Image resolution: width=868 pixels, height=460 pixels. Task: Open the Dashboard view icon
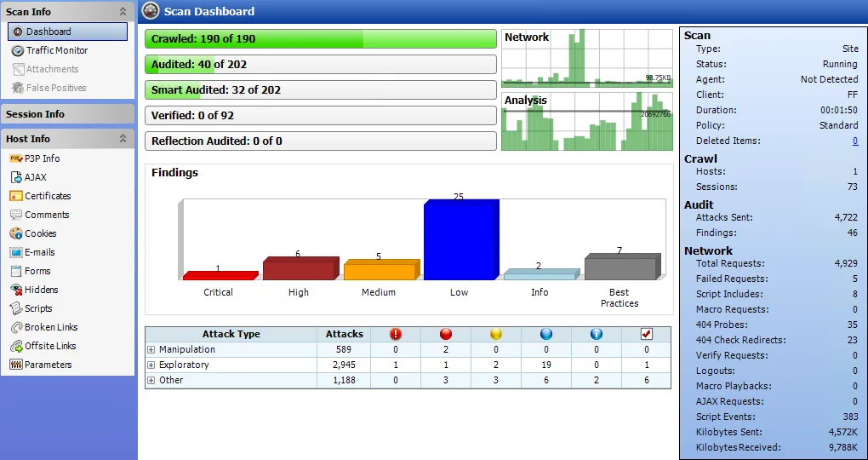(18, 32)
